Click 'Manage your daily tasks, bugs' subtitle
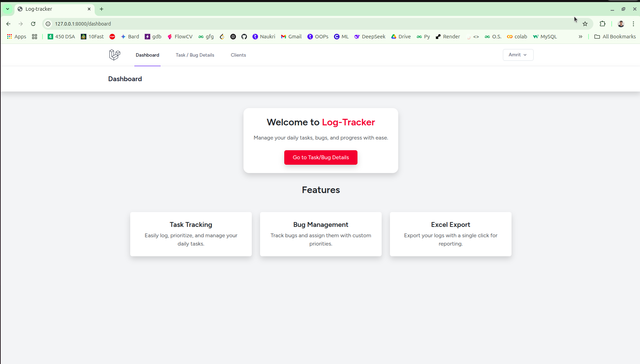 click(321, 138)
